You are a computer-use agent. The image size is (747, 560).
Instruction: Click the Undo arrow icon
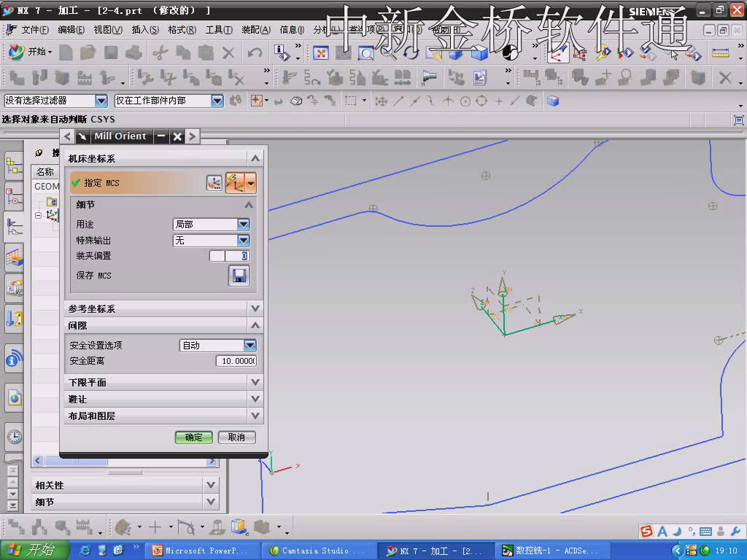255,52
